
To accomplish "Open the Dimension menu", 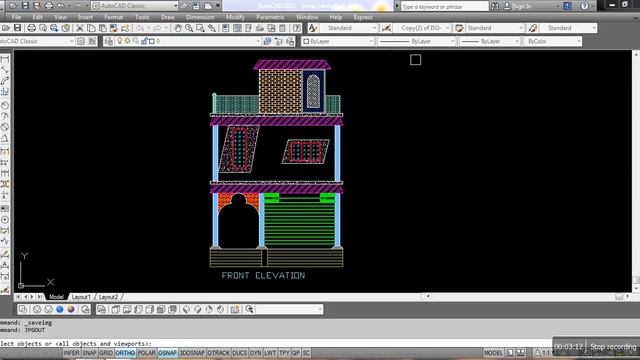I will click(x=200, y=17).
